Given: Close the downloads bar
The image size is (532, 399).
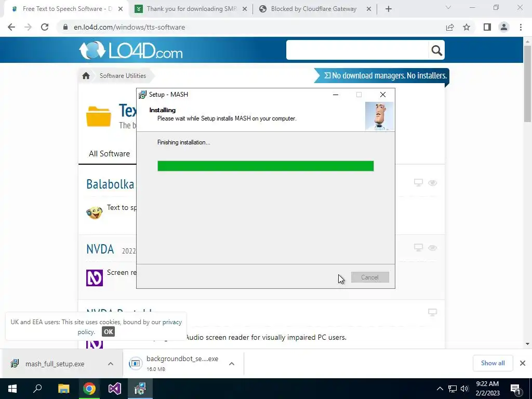Looking at the screenshot, I should point(523,363).
